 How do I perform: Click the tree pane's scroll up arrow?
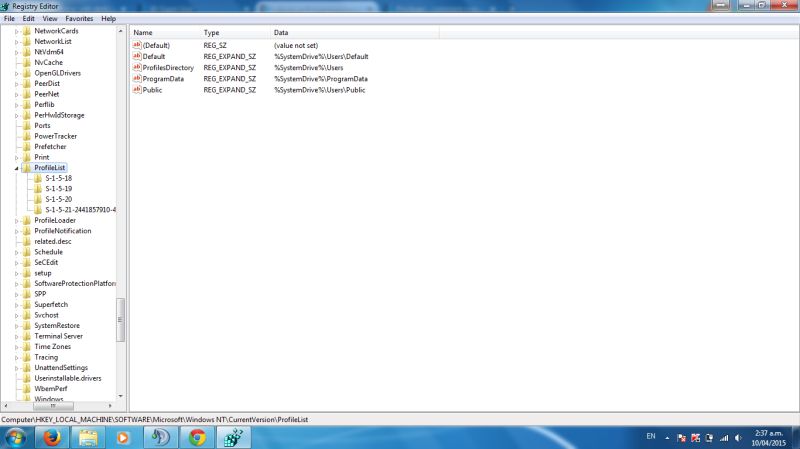pyautogui.click(x=121, y=31)
